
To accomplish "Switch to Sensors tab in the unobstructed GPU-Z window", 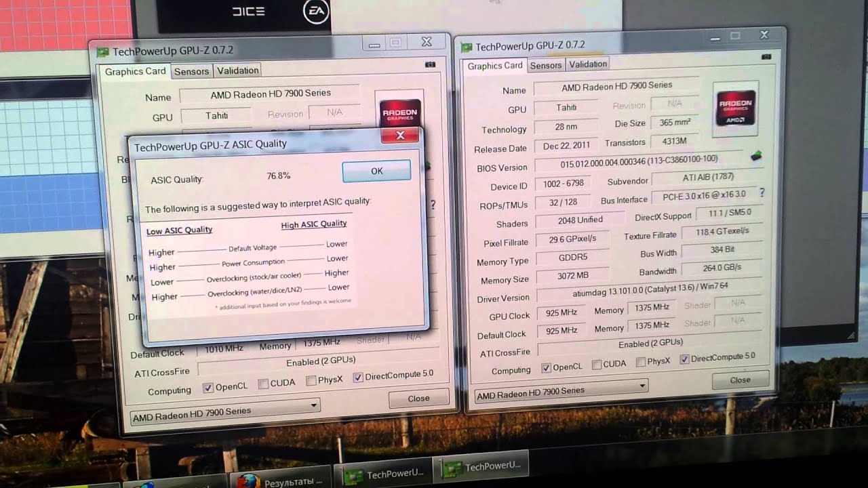I will point(546,65).
